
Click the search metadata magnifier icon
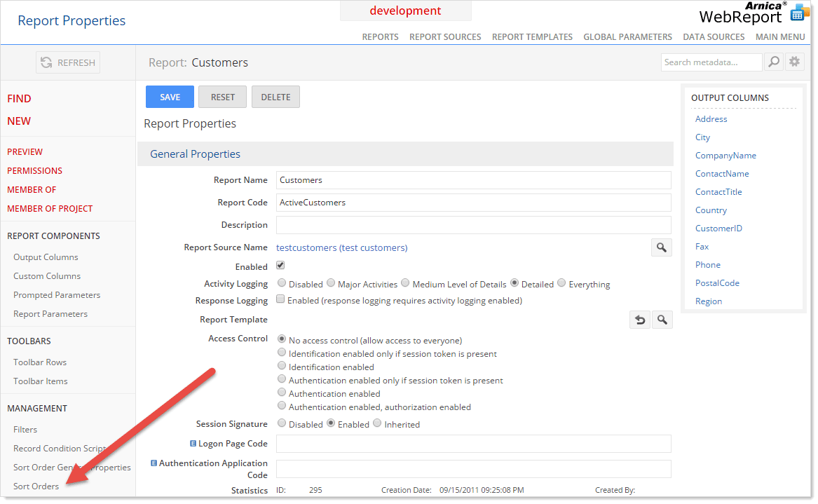774,62
